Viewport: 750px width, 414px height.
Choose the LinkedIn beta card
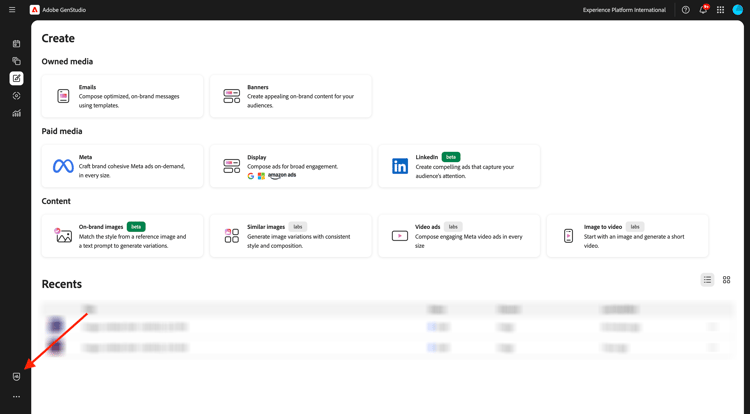[459, 166]
